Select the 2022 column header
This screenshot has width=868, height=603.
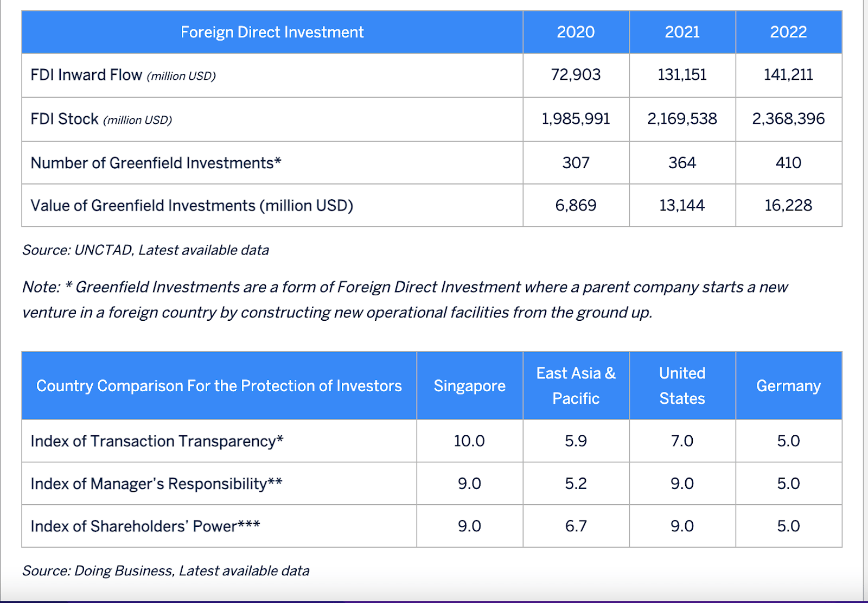point(788,32)
